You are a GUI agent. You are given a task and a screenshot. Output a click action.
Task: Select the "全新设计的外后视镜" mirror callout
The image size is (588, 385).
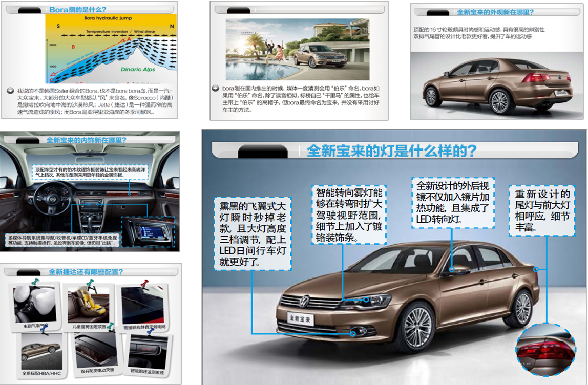pos(453,203)
